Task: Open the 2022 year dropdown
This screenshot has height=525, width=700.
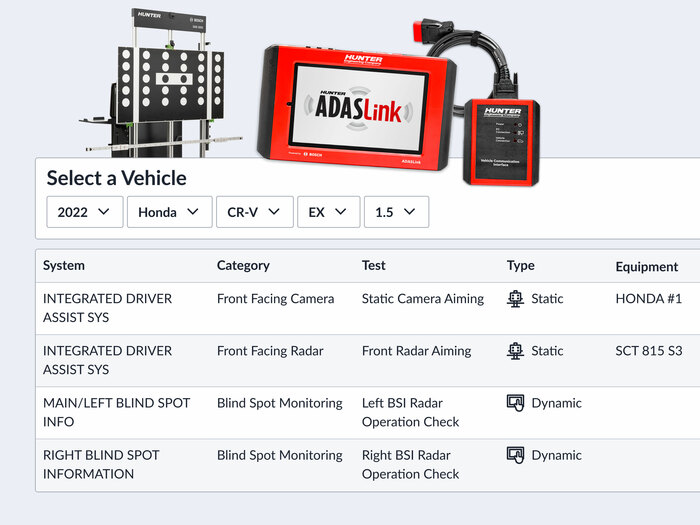Action: point(84,212)
